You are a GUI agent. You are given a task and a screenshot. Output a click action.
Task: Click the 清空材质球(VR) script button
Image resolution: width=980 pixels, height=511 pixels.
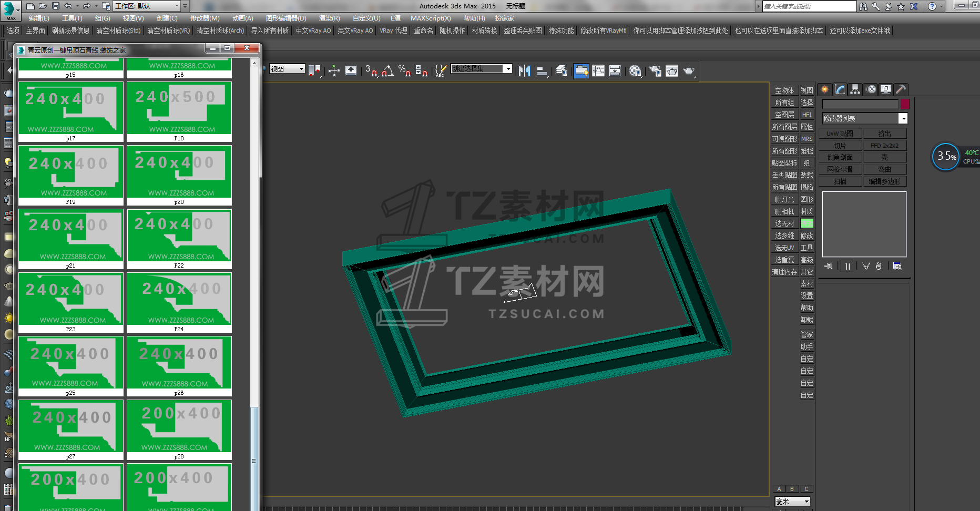pyautogui.click(x=168, y=30)
